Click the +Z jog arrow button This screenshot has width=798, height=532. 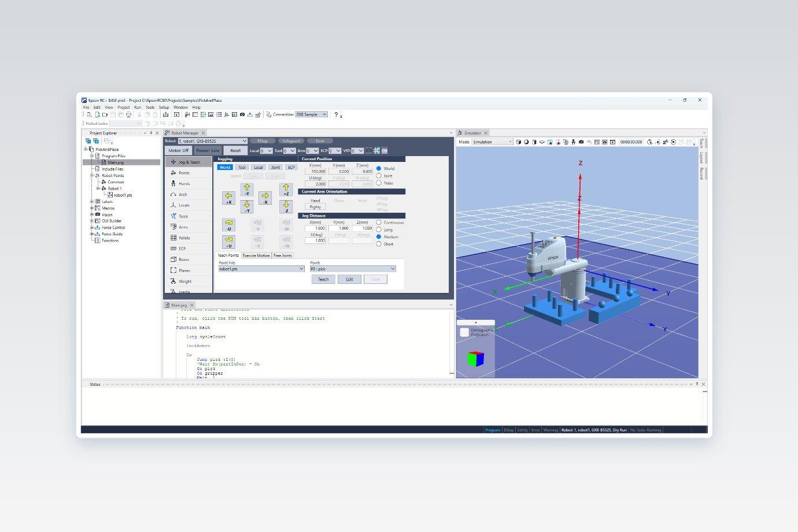(x=286, y=189)
